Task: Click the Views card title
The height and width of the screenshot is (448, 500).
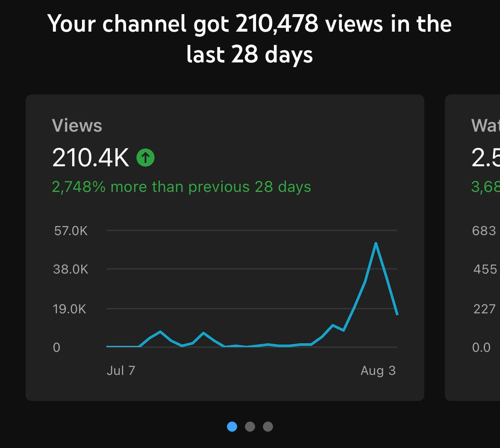Action: click(77, 126)
